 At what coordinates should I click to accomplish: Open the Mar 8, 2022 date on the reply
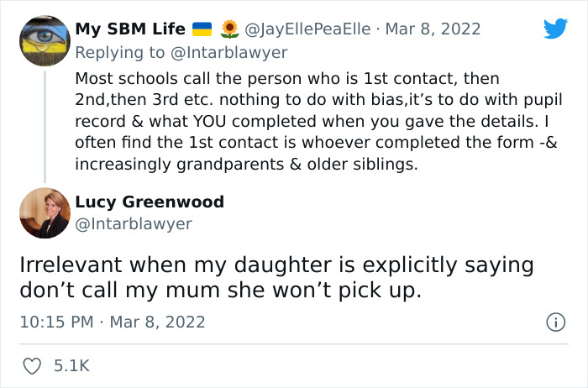433,29
